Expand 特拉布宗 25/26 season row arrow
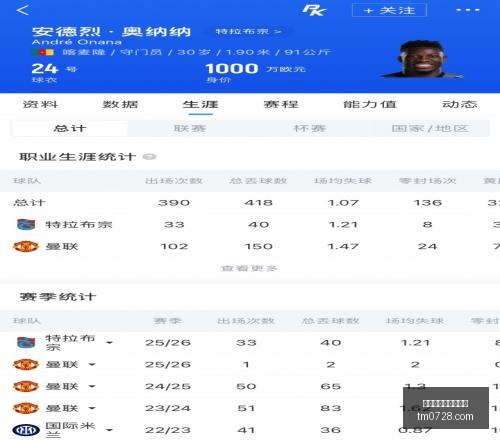The width and height of the screenshot is (500, 440). (x=109, y=343)
